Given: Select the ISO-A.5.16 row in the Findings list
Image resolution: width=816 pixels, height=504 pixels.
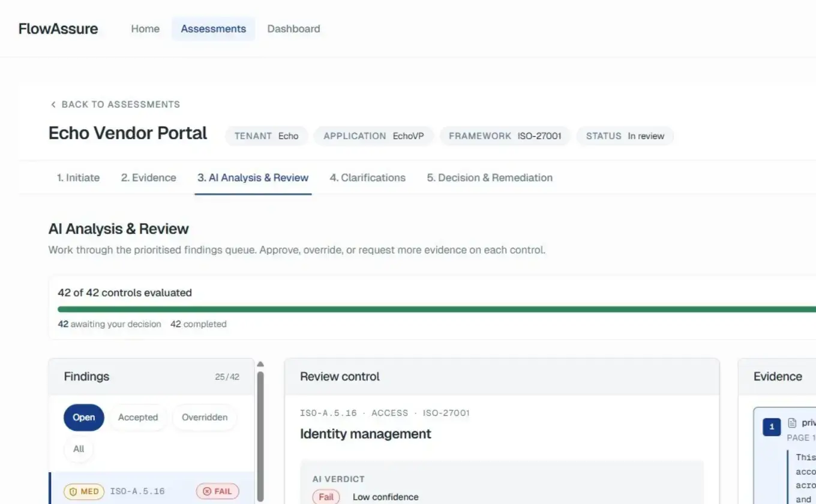Looking at the screenshot, I should coord(152,488).
